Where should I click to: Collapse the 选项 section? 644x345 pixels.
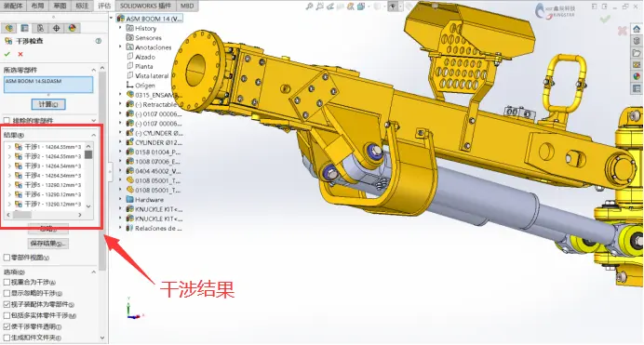(94, 272)
